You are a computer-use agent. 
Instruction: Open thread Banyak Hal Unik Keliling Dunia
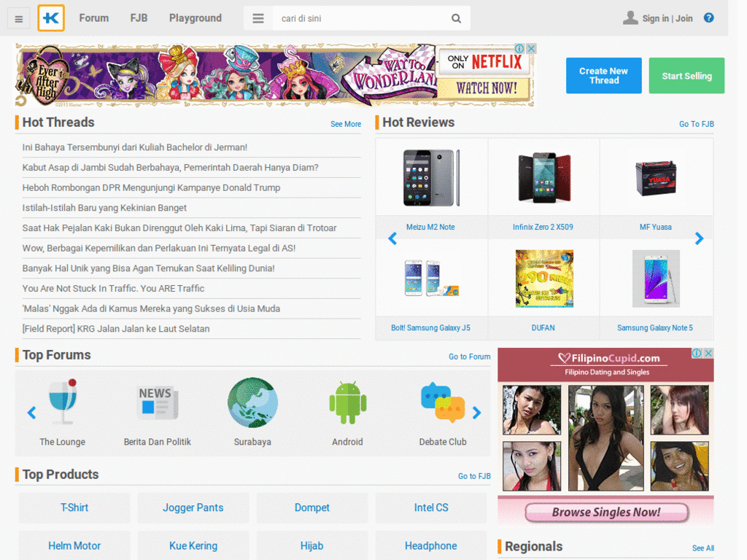148,268
